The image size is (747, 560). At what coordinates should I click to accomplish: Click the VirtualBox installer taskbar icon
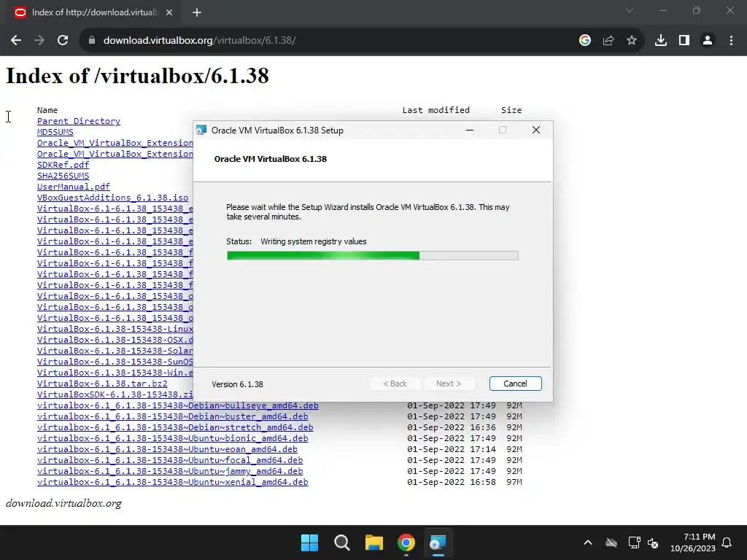(438, 542)
